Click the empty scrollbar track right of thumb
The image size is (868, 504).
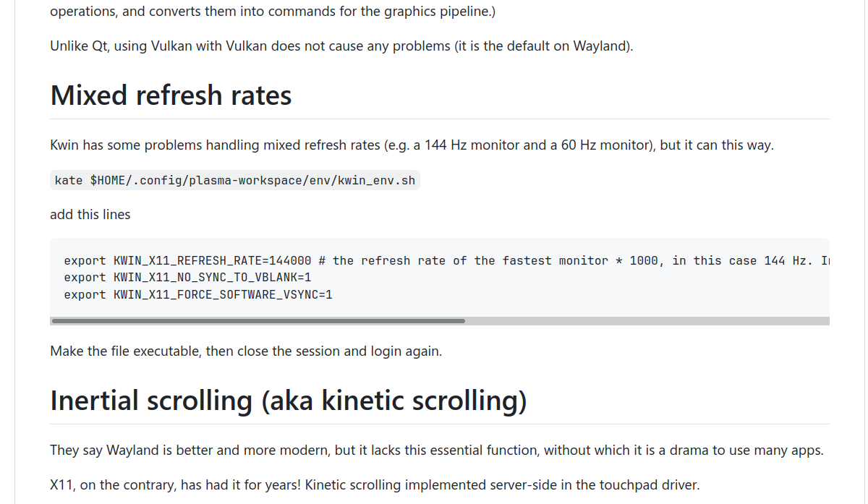pos(647,320)
